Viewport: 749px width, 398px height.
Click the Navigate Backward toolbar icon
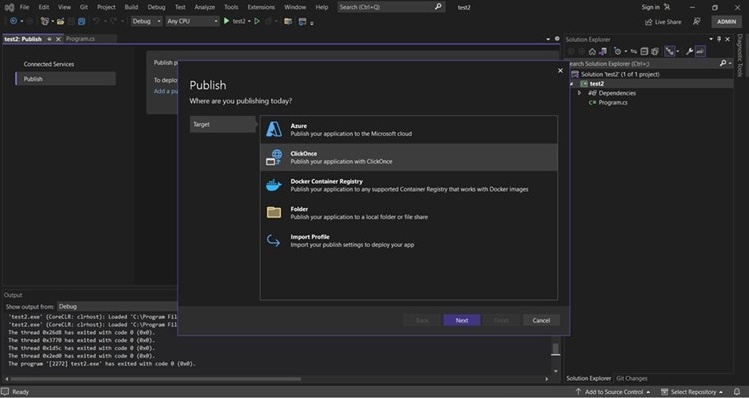tap(13, 22)
